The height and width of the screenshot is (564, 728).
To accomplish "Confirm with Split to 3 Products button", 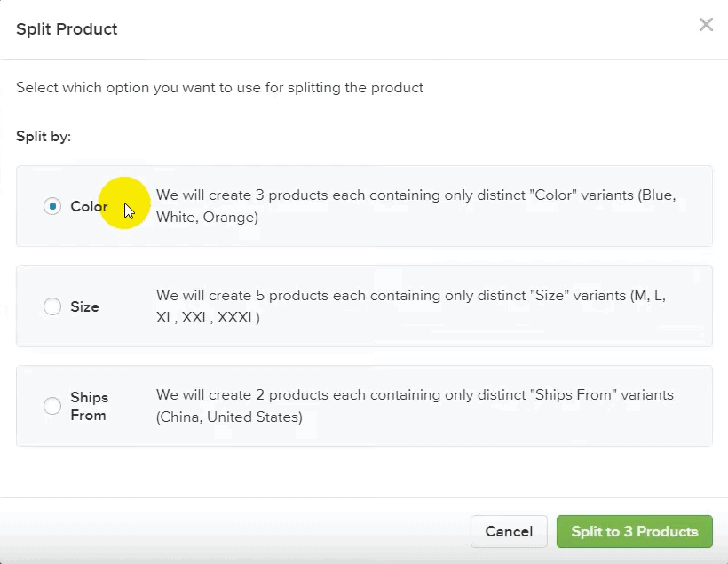I will (x=634, y=531).
